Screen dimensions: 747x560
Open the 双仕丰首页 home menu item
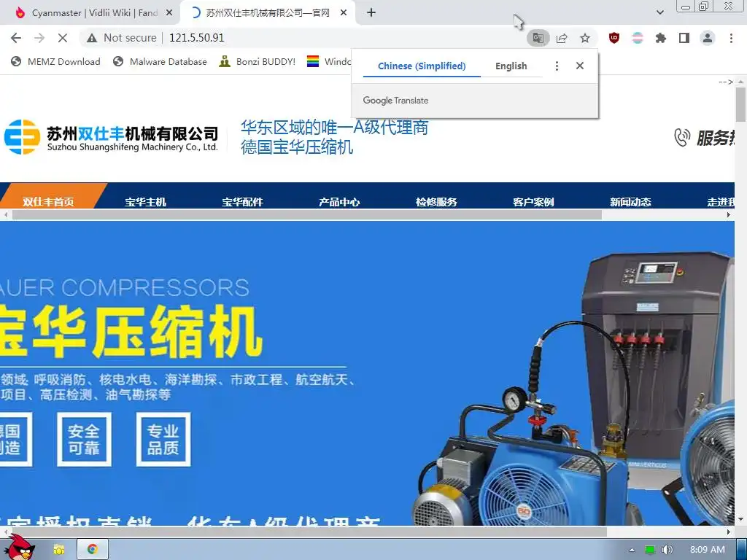coord(49,201)
